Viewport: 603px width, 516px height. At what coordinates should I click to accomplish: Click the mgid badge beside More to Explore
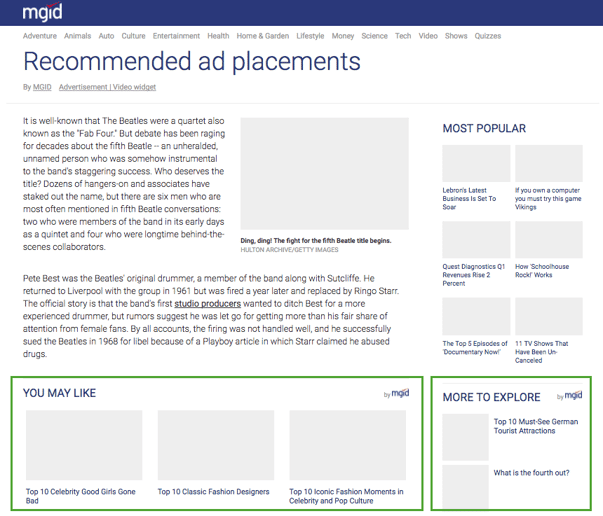click(x=570, y=397)
